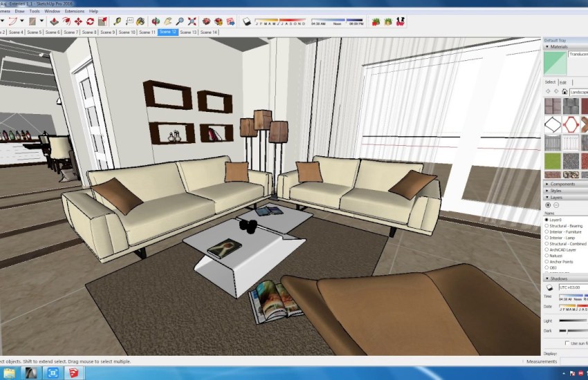Select the Push/Pull tool
The height and width of the screenshot is (380, 588).
pos(55,21)
